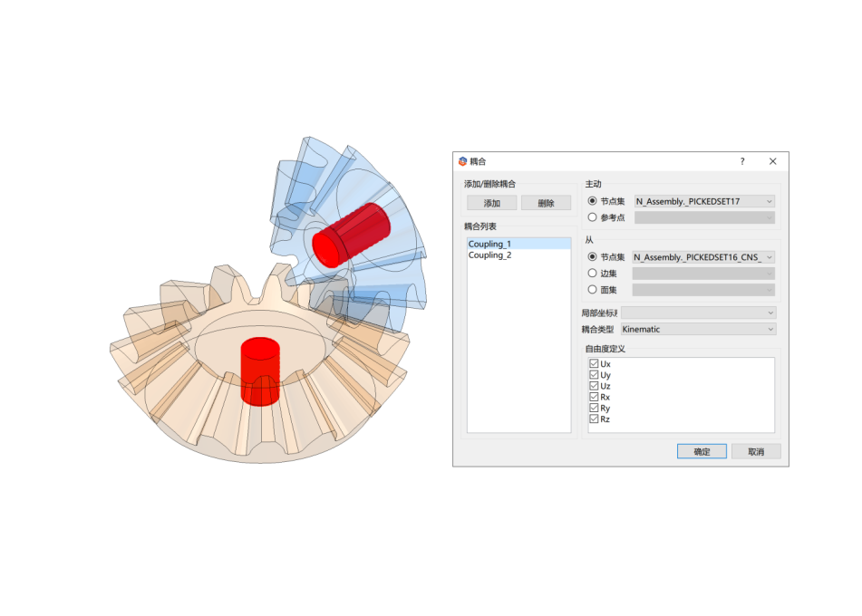Select Coupling_1 in the list
The width and height of the screenshot is (862, 616).
click(x=519, y=244)
